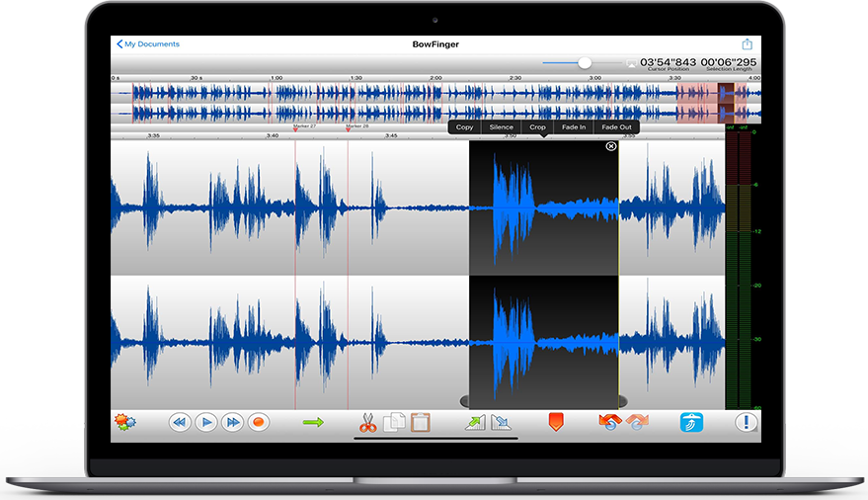Open the blue effects app icon

pos(691,422)
